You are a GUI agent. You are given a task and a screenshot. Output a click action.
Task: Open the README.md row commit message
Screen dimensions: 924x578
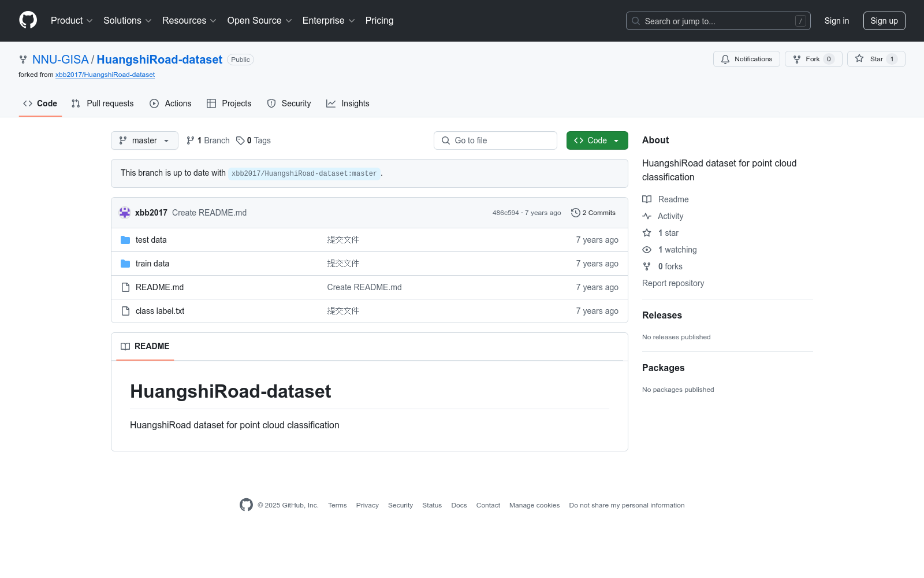point(364,287)
